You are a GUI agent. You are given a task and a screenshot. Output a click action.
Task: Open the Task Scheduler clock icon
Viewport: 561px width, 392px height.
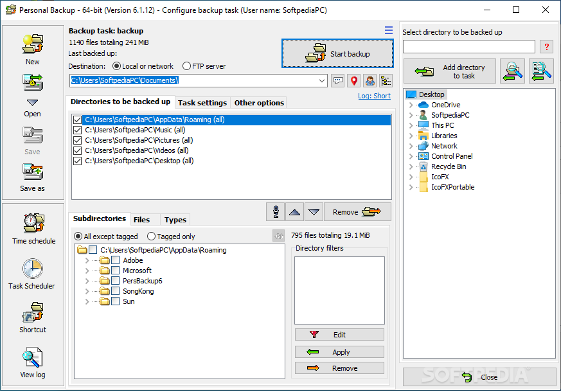pos(33,269)
